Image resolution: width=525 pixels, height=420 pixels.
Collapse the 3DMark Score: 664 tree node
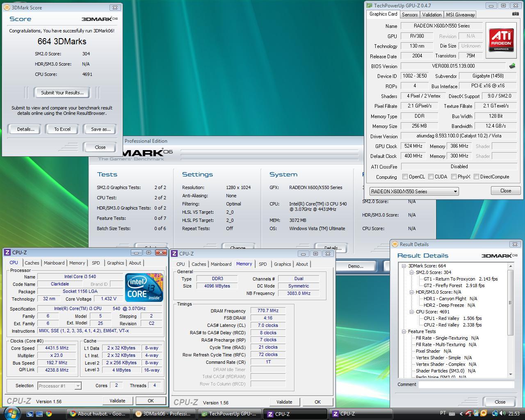(x=404, y=266)
